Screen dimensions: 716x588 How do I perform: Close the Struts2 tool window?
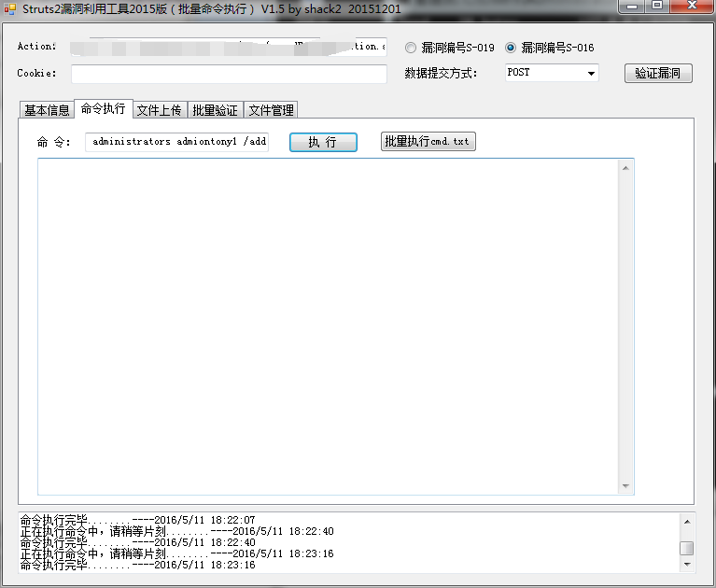tap(692, 6)
